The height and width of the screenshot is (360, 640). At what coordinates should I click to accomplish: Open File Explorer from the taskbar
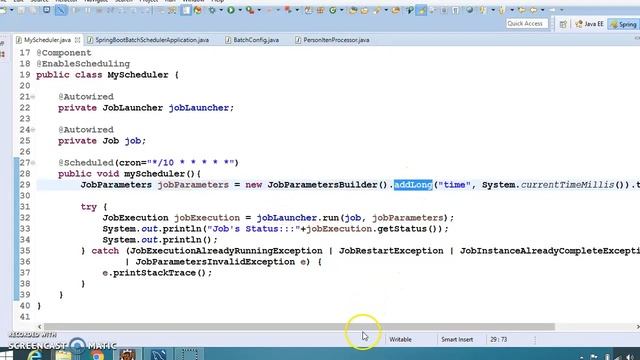tap(64, 354)
